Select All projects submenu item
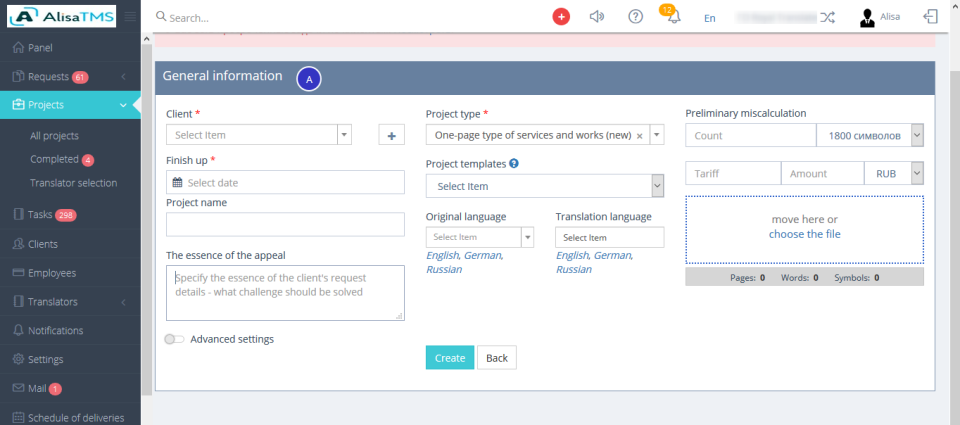This screenshot has width=960, height=425. coord(54,136)
